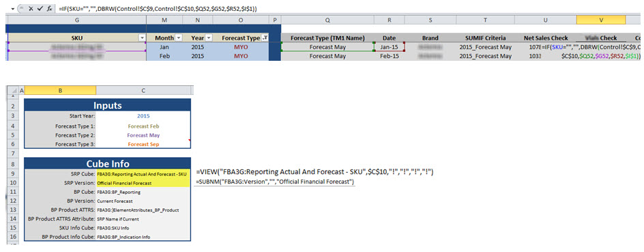Select column R header

(x=390, y=20)
